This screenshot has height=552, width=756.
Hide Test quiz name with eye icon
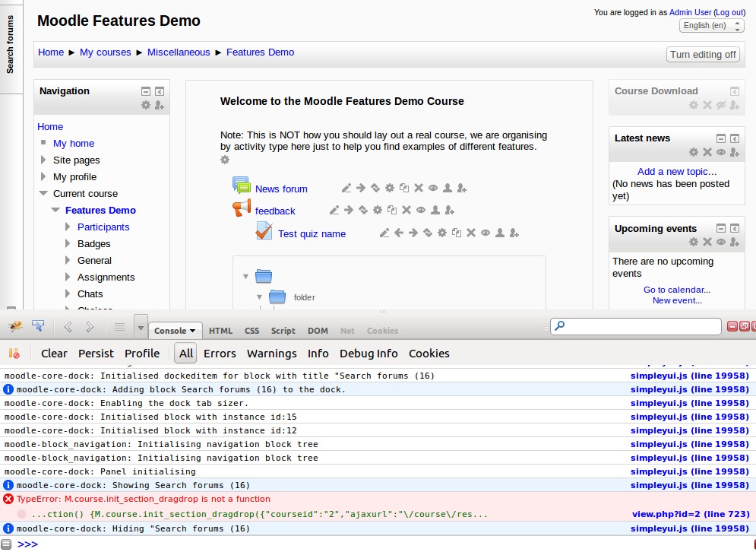[x=486, y=233]
